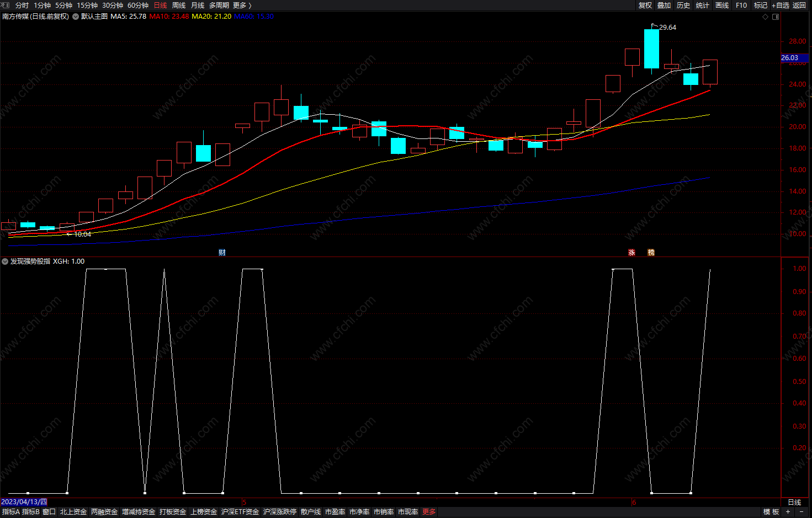Click the panel toggle icon at top-left corner

coord(5,5)
